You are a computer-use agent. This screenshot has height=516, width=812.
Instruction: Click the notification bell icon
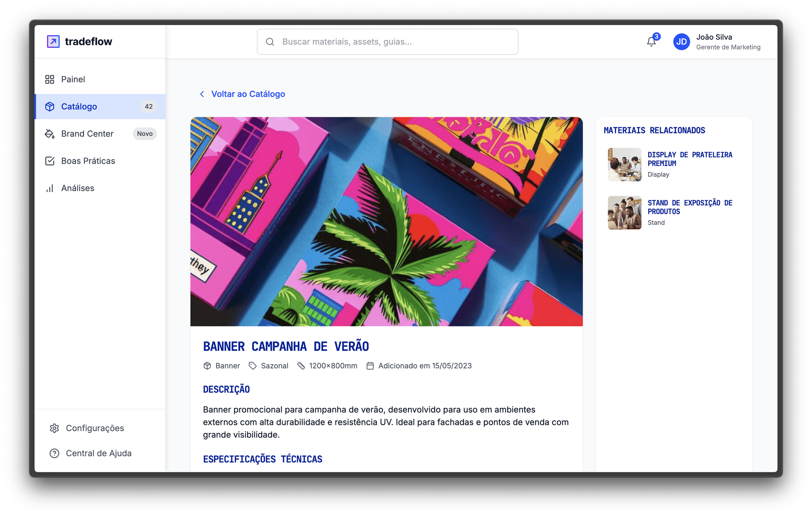pos(651,42)
